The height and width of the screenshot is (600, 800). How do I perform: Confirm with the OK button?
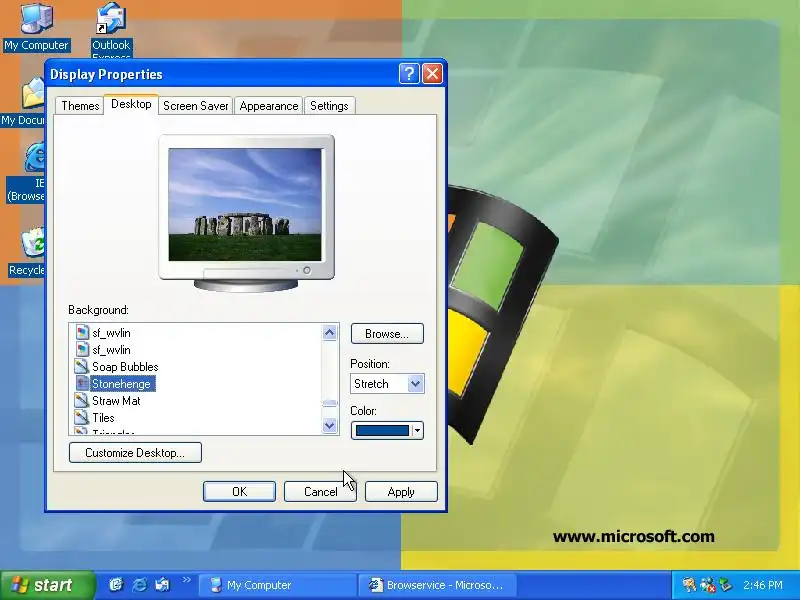239,491
